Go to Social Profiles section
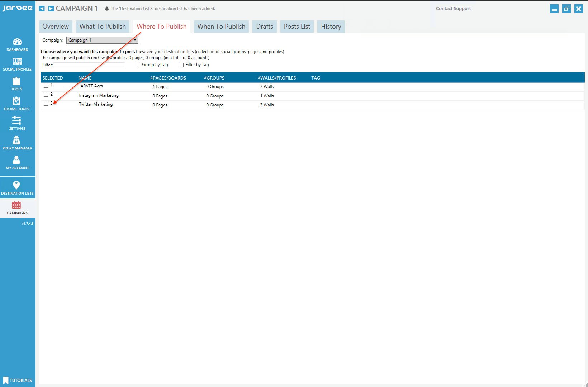The image size is (588, 387). point(17,64)
